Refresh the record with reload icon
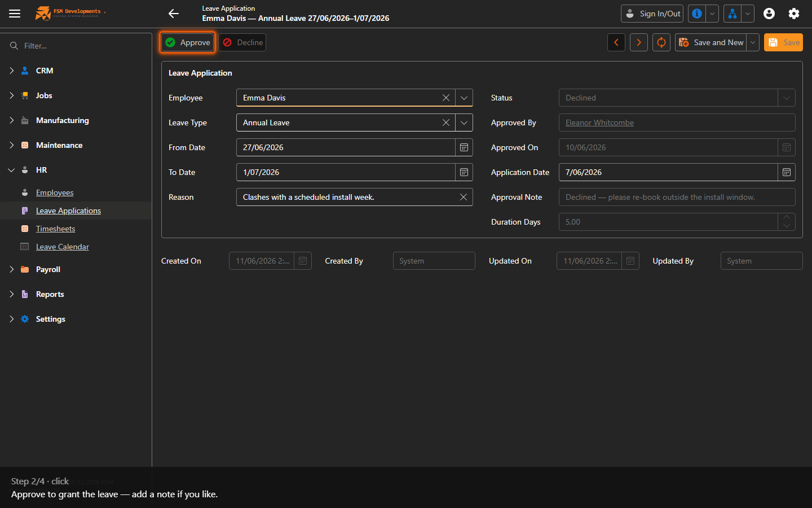 tap(661, 42)
